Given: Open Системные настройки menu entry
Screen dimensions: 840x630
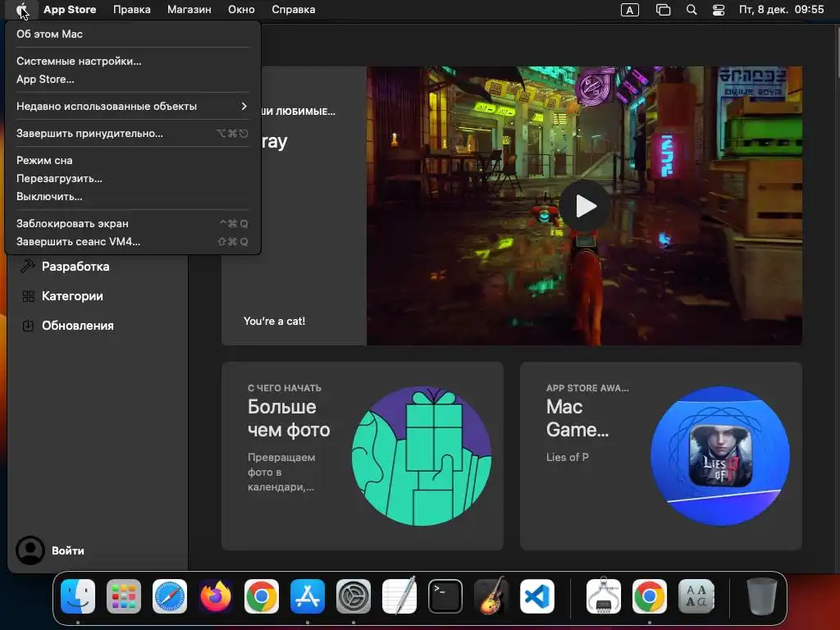Looking at the screenshot, I should [x=132, y=61].
